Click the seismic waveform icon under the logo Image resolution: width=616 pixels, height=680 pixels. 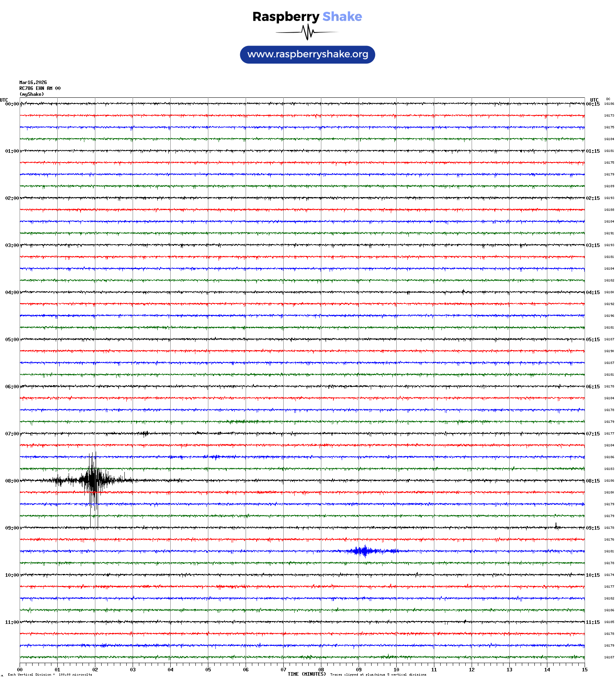point(307,32)
